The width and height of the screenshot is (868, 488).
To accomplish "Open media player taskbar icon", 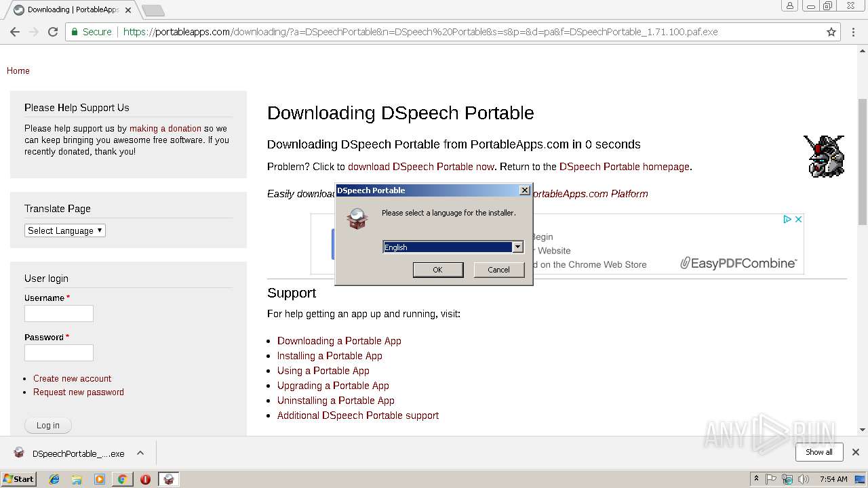I will [100, 479].
